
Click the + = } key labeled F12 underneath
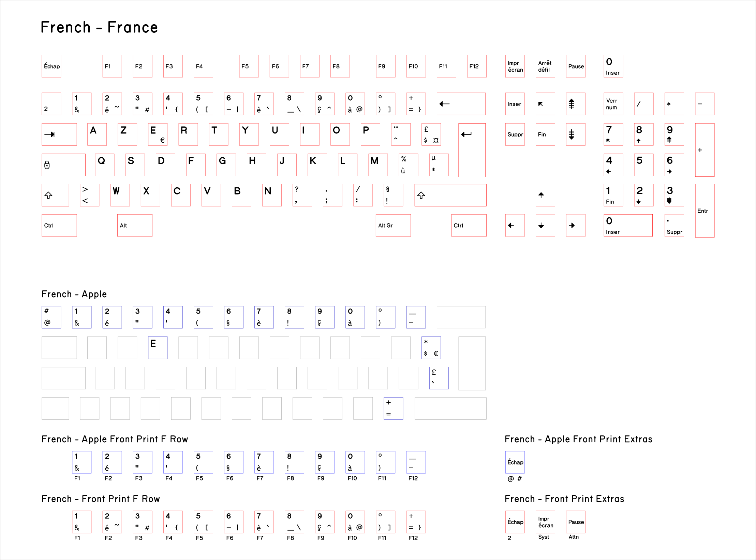click(x=416, y=522)
